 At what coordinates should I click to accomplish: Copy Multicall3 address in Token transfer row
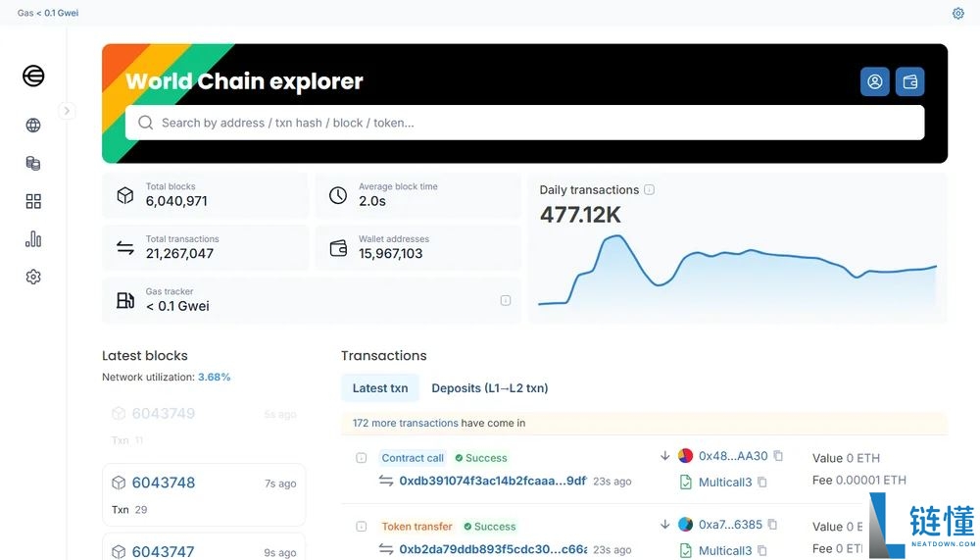pos(761,550)
